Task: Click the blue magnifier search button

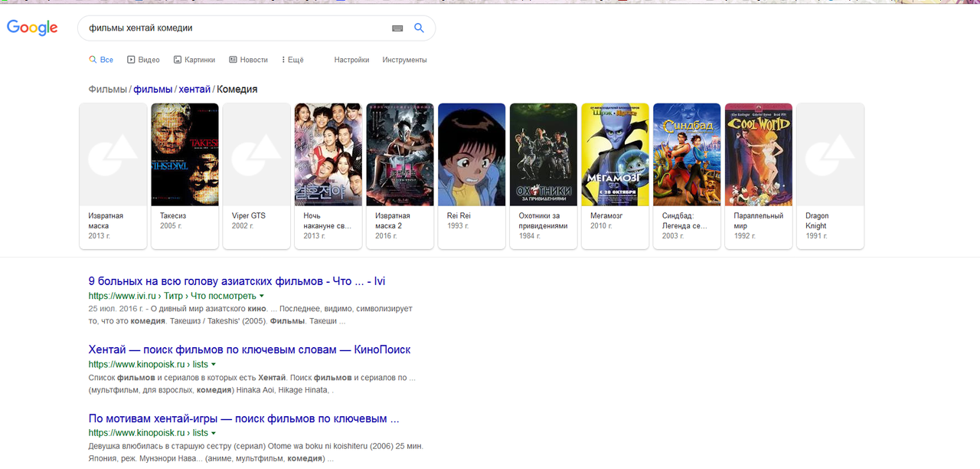Action: tap(419, 28)
